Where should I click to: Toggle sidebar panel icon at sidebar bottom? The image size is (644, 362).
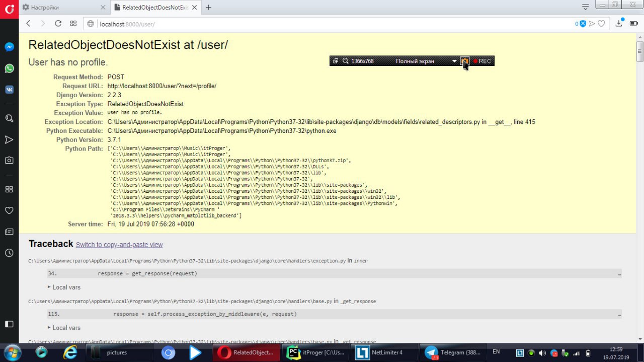click(9, 324)
